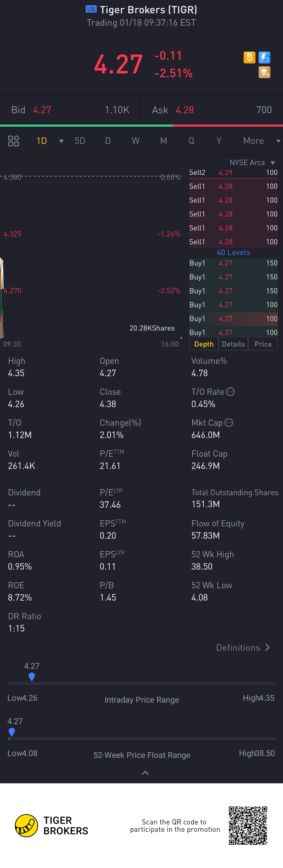Tap the yellow dollar sign icon
The image size is (283, 868).
click(249, 58)
